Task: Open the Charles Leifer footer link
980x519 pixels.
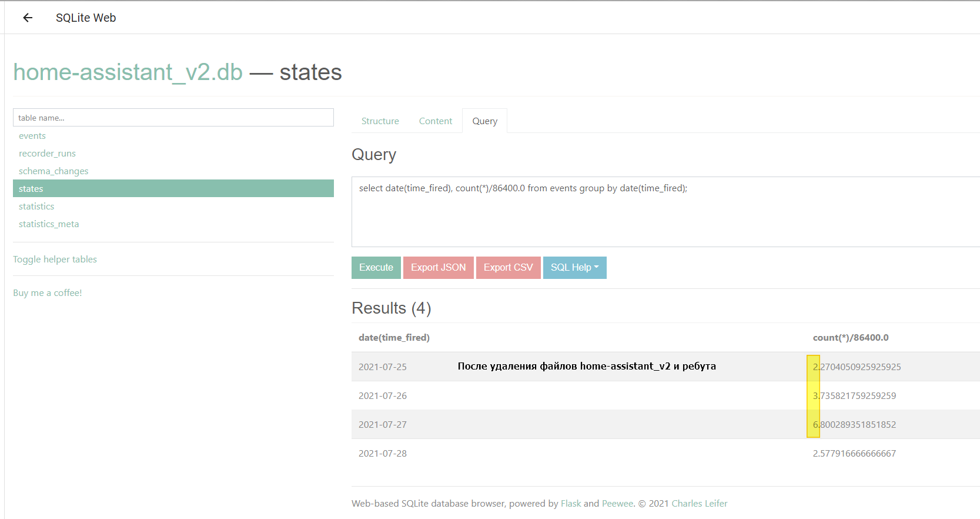Action: (x=700, y=504)
